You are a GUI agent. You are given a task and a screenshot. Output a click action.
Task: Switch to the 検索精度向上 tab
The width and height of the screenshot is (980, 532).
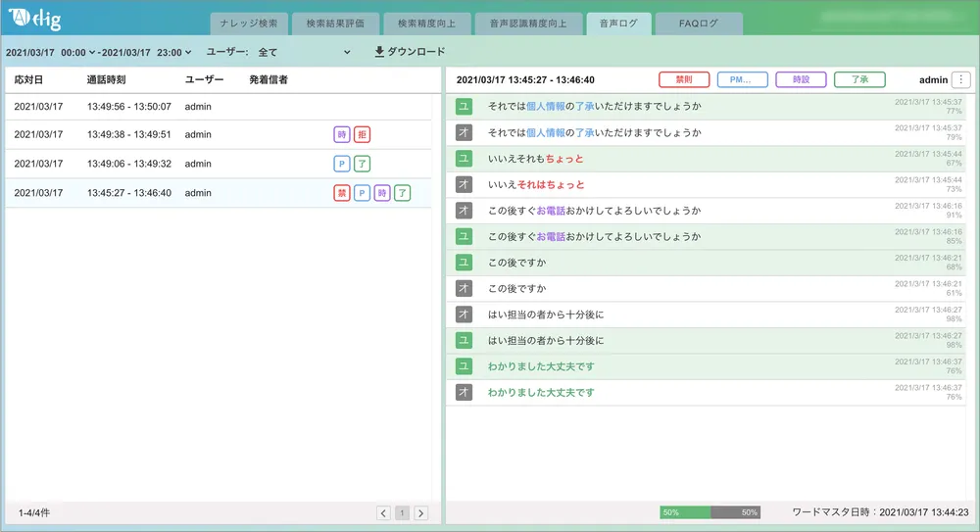coord(427,24)
